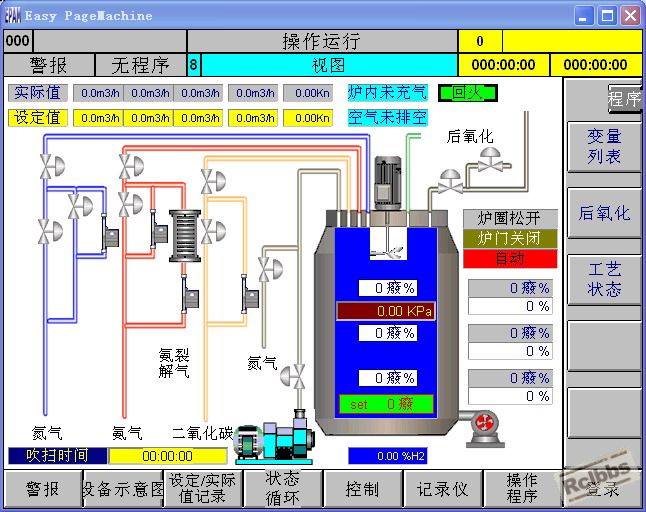Click the 实际值 row label
Viewport: 646px width, 512px height.
37,93
